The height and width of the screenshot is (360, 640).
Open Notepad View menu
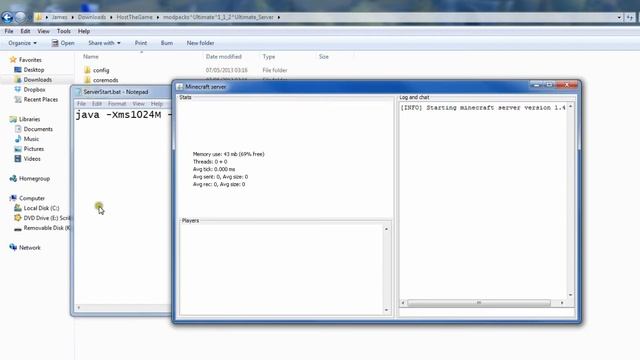[x=138, y=104]
